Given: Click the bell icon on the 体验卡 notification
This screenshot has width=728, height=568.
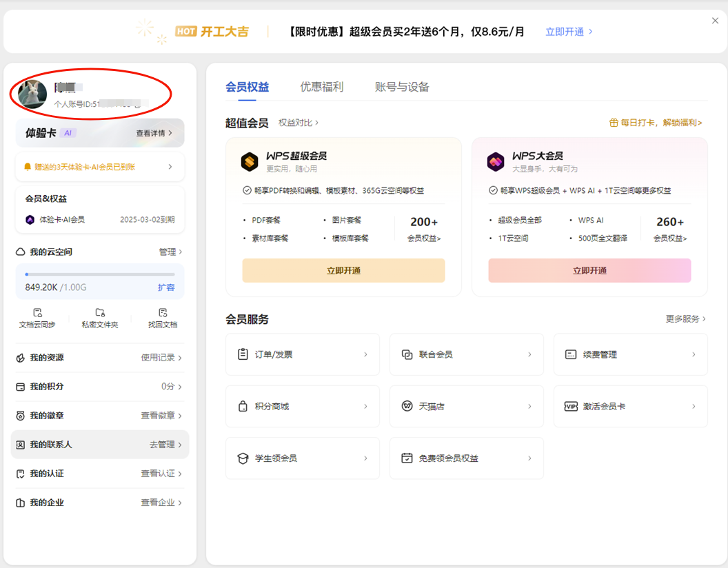Looking at the screenshot, I should click(x=28, y=167).
